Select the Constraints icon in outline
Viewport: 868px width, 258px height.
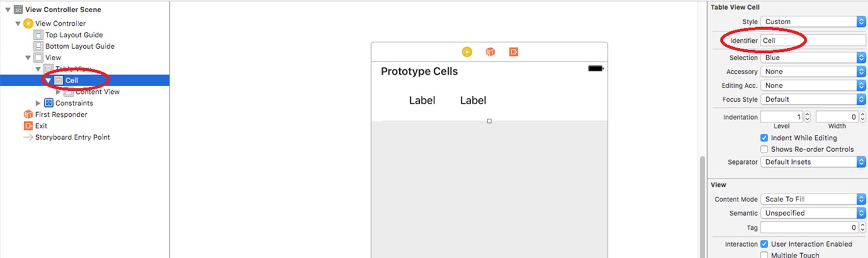tap(49, 103)
